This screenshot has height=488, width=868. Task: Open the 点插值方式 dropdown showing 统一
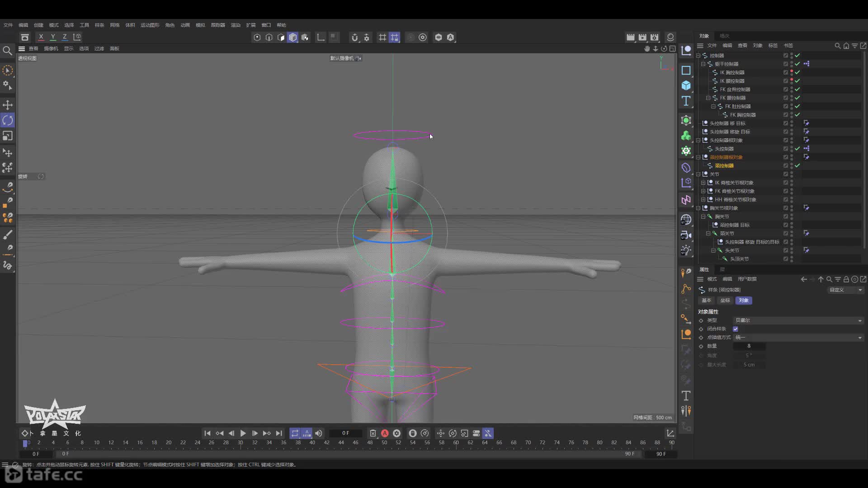click(x=798, y=338)
